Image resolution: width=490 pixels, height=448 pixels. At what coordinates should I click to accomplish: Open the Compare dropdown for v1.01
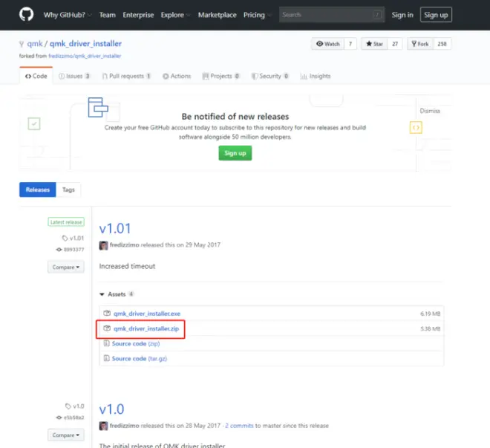(x=66, y=267)
